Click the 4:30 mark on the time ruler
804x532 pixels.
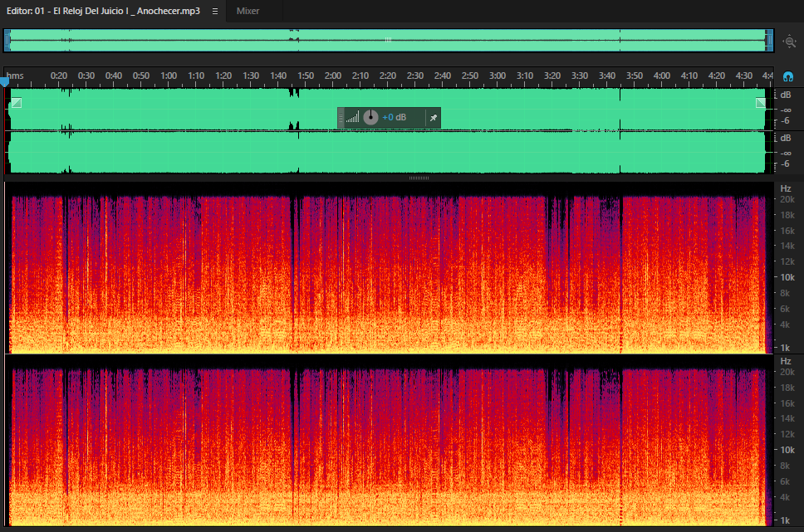744,76
